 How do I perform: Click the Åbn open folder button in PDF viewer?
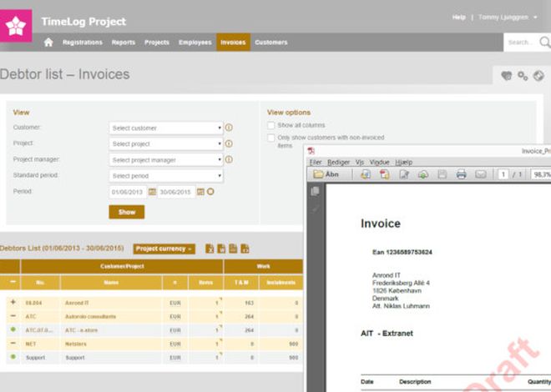coord(326,174)
